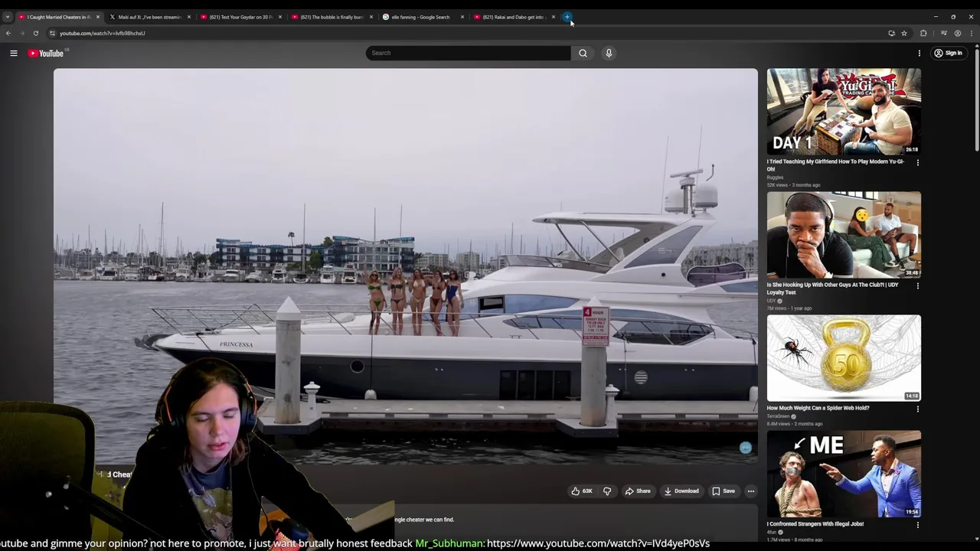The image size is (980, 551).
Task: Close the 'elle fanning - Google Search' tab
Action: [x=462, y=17]
